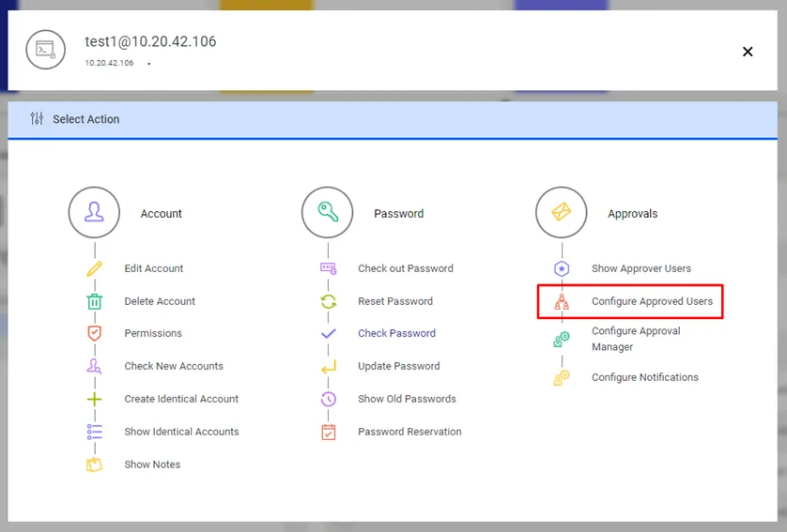The height and width of the screenshot is (532, 787).
Task: Close the account actions dialog
Action: tap(748, 52)
